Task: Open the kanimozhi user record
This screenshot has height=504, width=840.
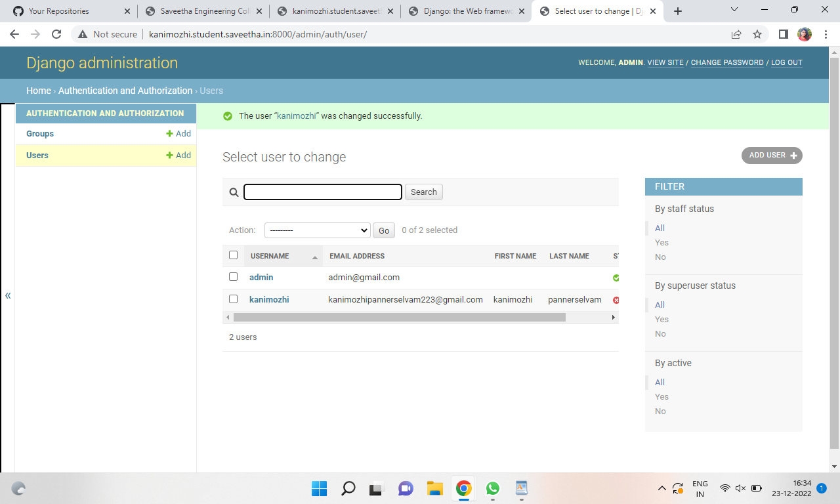Action: pos(269,300)
